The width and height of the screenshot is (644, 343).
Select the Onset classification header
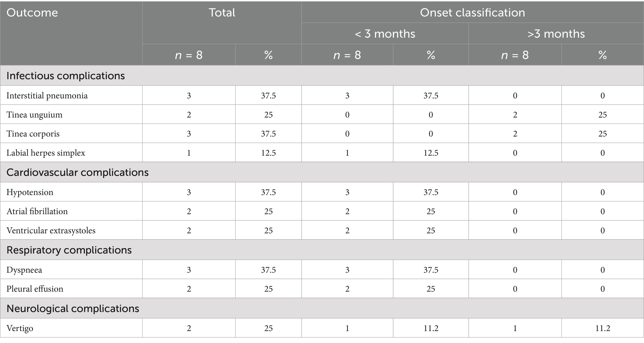(x=472, y=13)
